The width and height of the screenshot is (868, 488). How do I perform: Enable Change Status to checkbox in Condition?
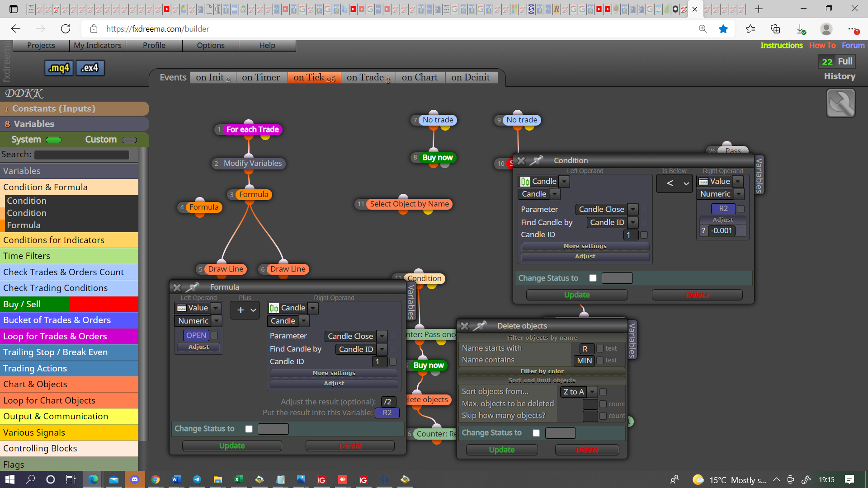coord(593,278)
